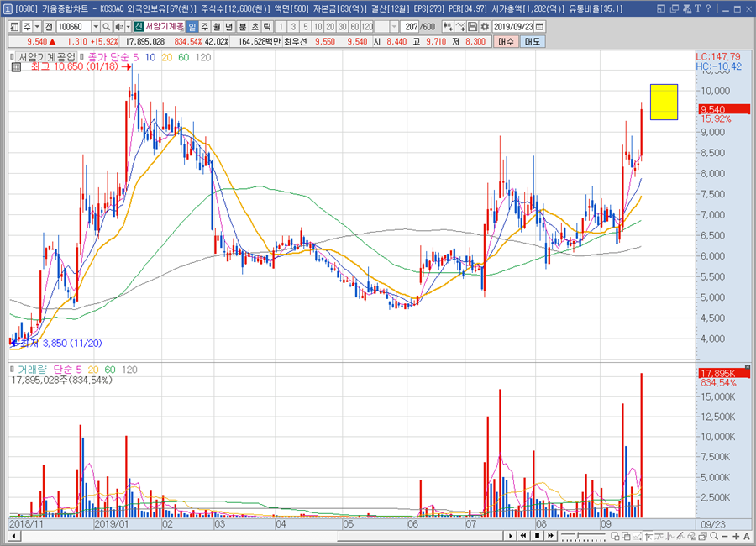The height and width of the screenshot is (546, 756).
Task: Click the 매도 sell button
Action: tap(533, 42)
